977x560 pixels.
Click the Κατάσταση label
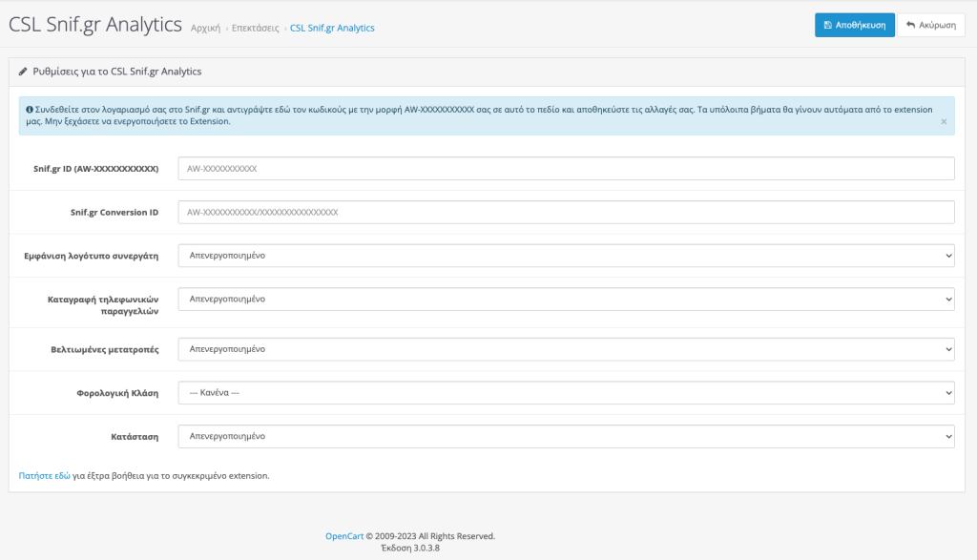pyautogui.click(x=135, y=437)
